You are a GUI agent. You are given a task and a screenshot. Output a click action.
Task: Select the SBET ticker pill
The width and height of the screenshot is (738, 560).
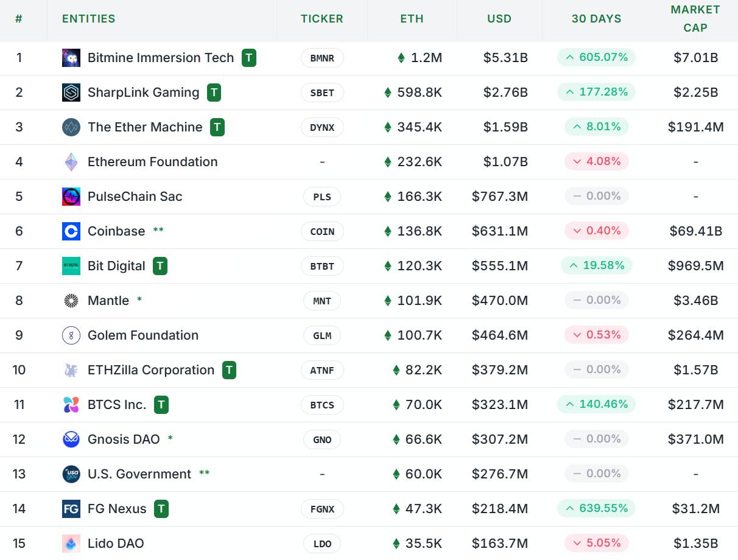[x=322, y=93]
